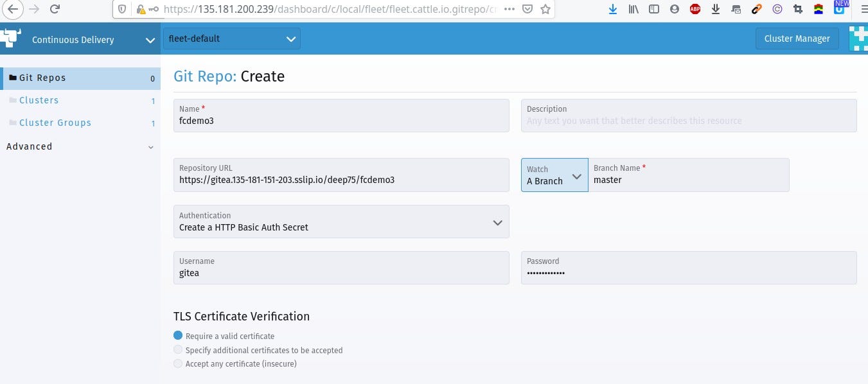868x384 pixels.
Task: Click the Cluster Manager button
Action: 797,39
